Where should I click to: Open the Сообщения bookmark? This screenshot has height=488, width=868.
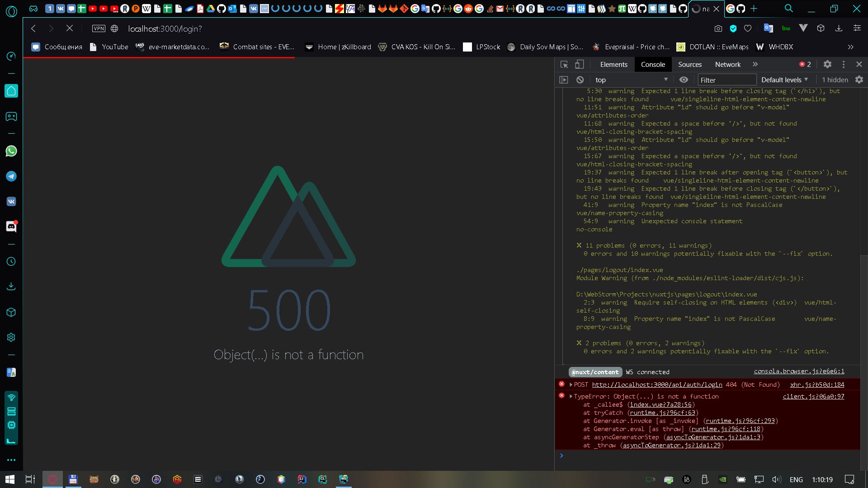(57, 47)
